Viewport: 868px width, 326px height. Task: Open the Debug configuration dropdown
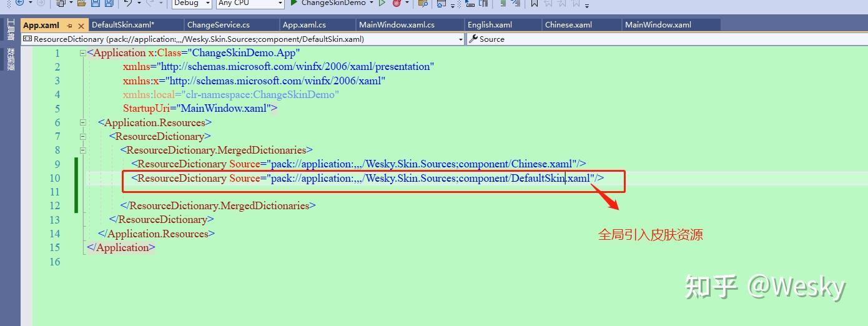click(x=192, y=3)
